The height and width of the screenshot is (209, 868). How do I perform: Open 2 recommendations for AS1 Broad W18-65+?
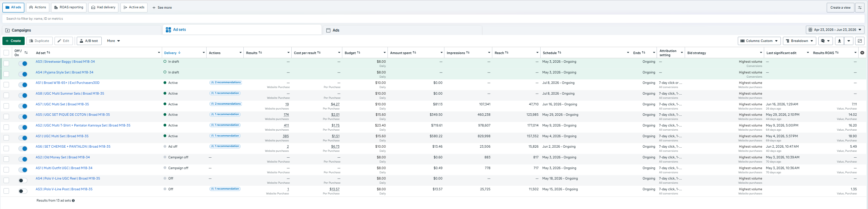click(x=226, y=82)
